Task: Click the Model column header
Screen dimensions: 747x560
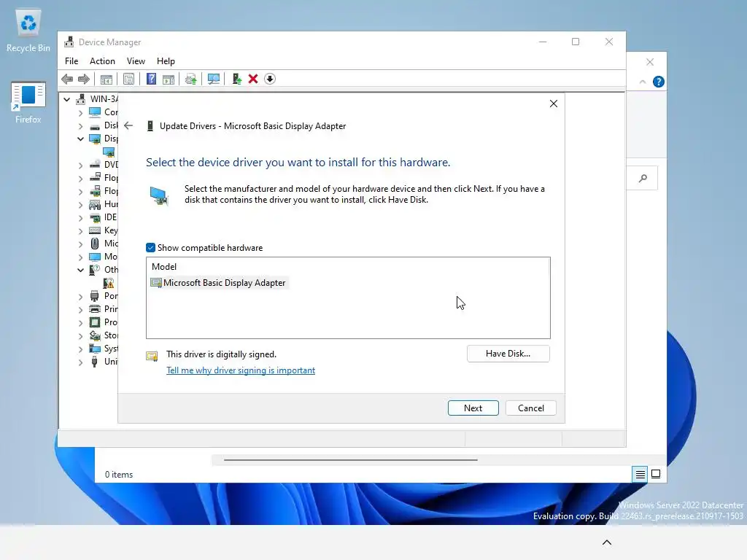Action: 164,267
